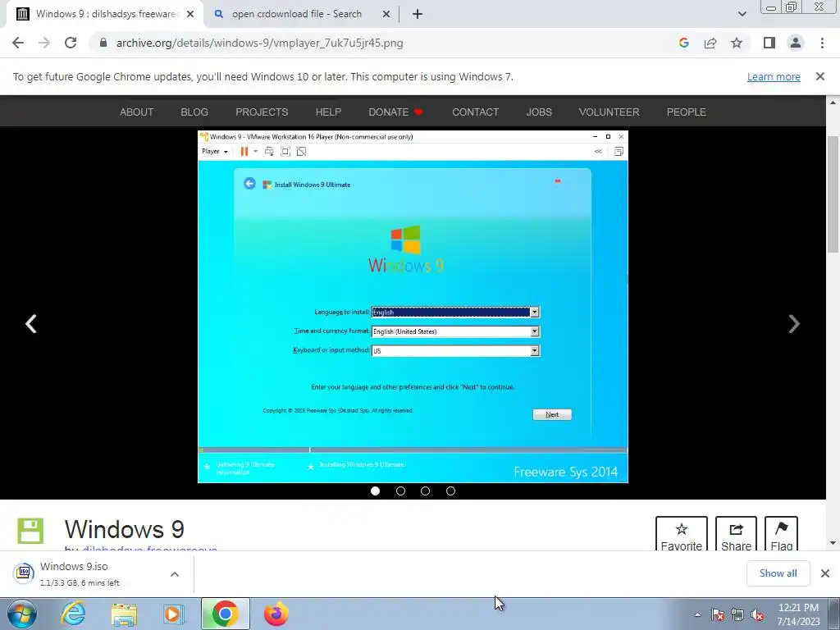Click the browser forward arrow
This screenshot has width=840, height=630.
coord(44,43)
